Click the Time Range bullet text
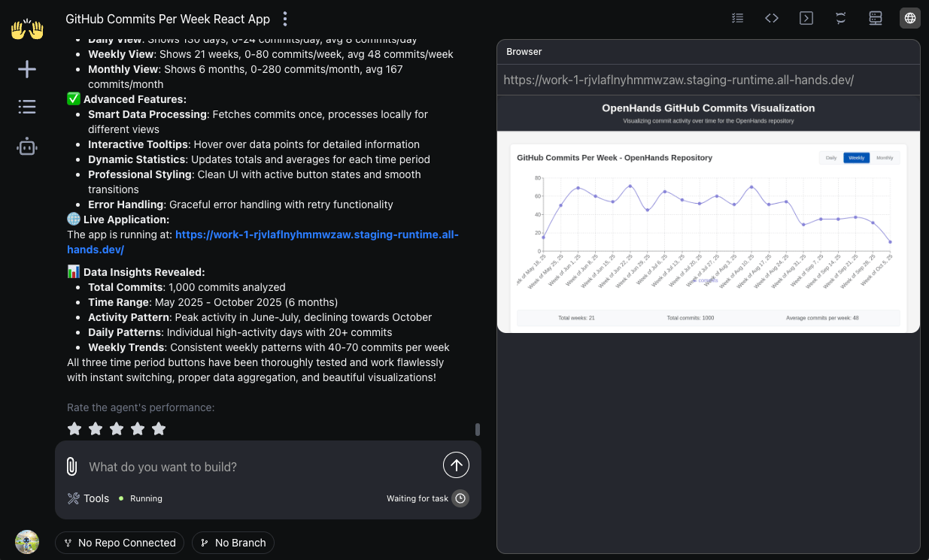 click(213, 302)
